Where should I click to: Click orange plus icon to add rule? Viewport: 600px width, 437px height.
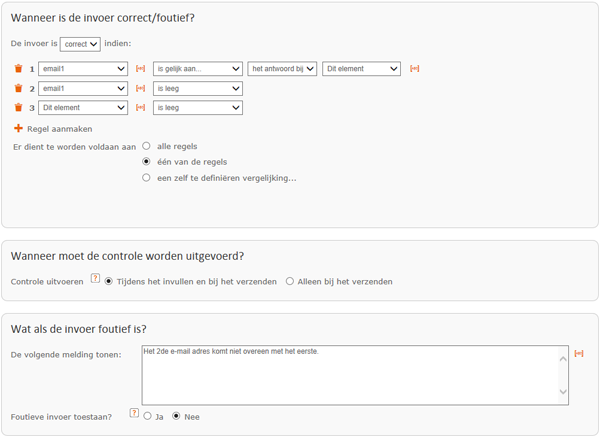click(x=18, y=128)
